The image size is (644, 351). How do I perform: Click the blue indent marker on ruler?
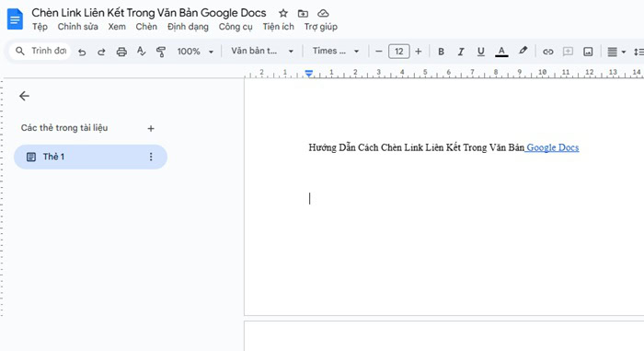coord(309,74)
